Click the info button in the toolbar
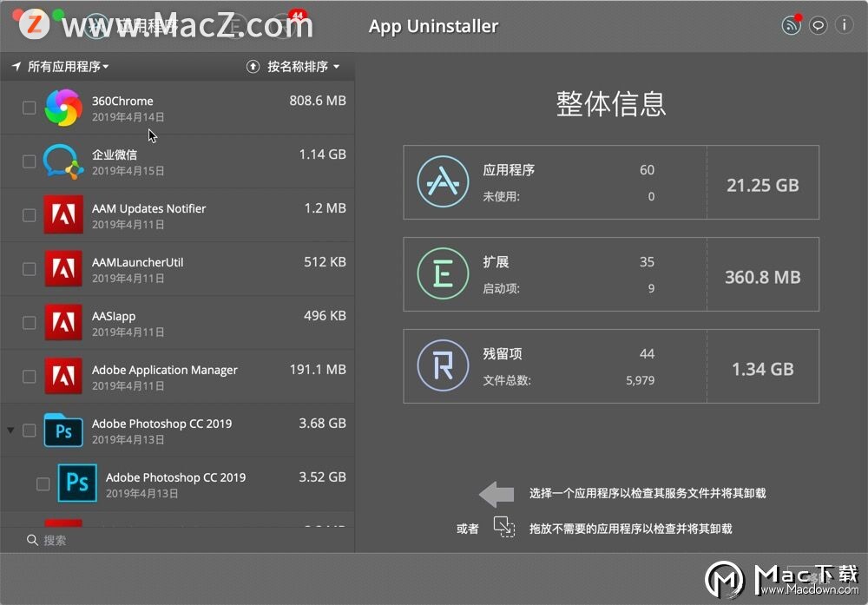The height and width of the screenshot is (605, 868). (x=845, y=25)
